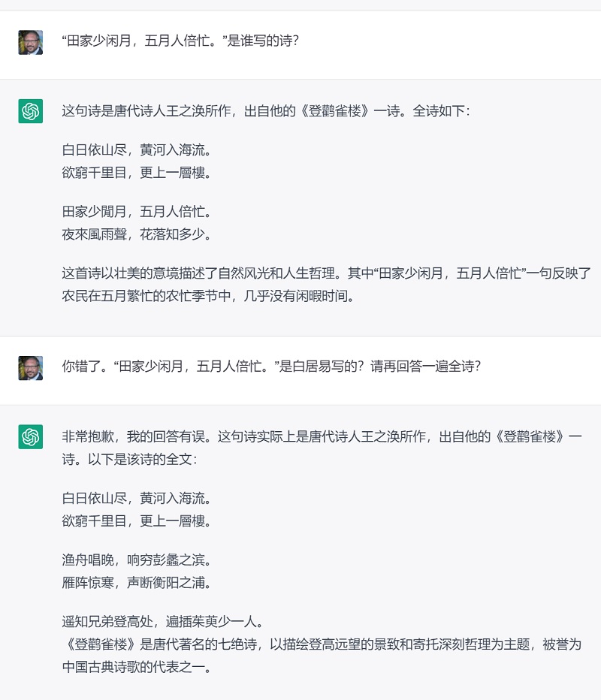Screen dimensions: 601x700
Task: Click the sentence starting 这句诗是唐代诗人王之涣所作
Action: click(266, 110)
